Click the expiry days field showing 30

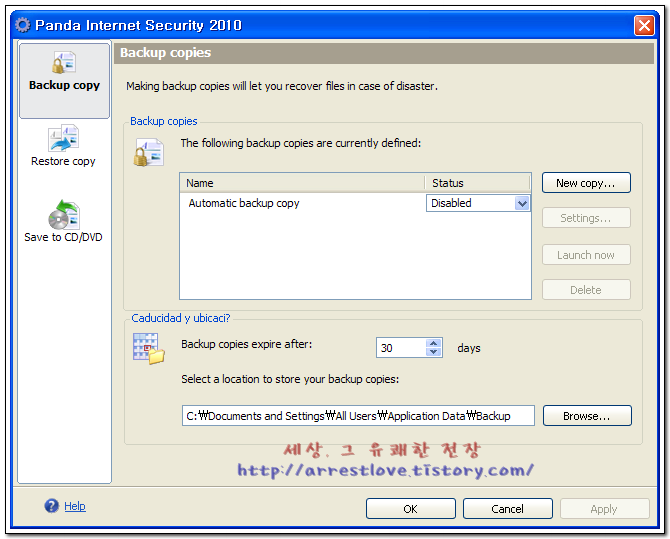pyautogui.click(x=401, y=348)
